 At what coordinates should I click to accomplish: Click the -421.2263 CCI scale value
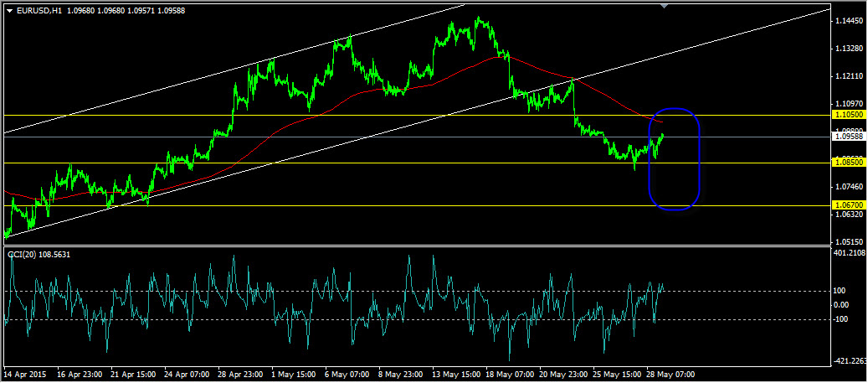[850, 361]
